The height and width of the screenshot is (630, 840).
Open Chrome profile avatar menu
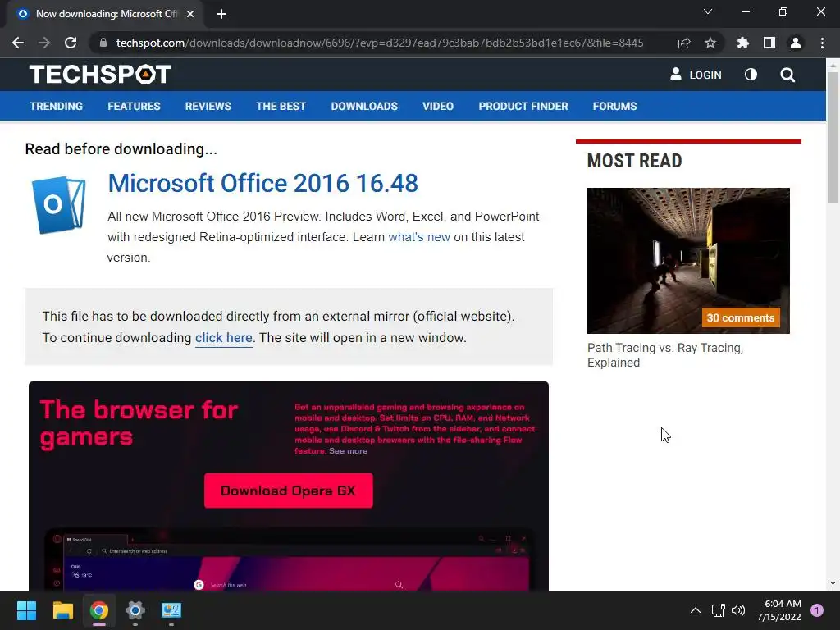coord(796,43)
